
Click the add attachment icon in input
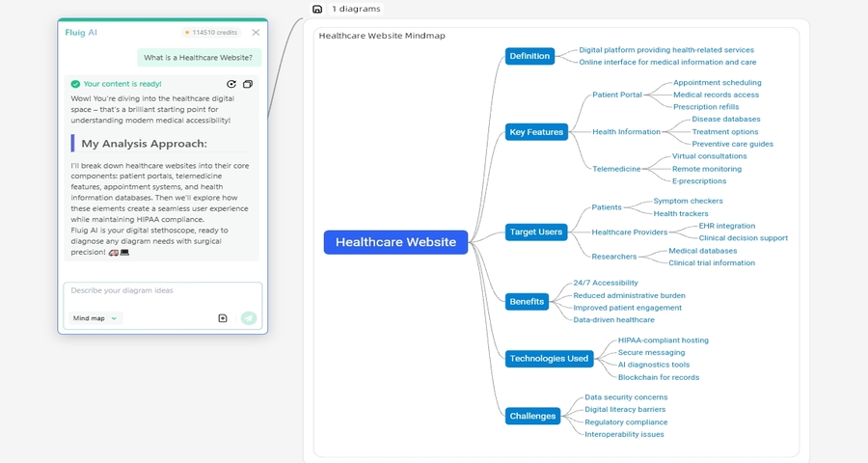pyautogui.click(x=223, y=318)
